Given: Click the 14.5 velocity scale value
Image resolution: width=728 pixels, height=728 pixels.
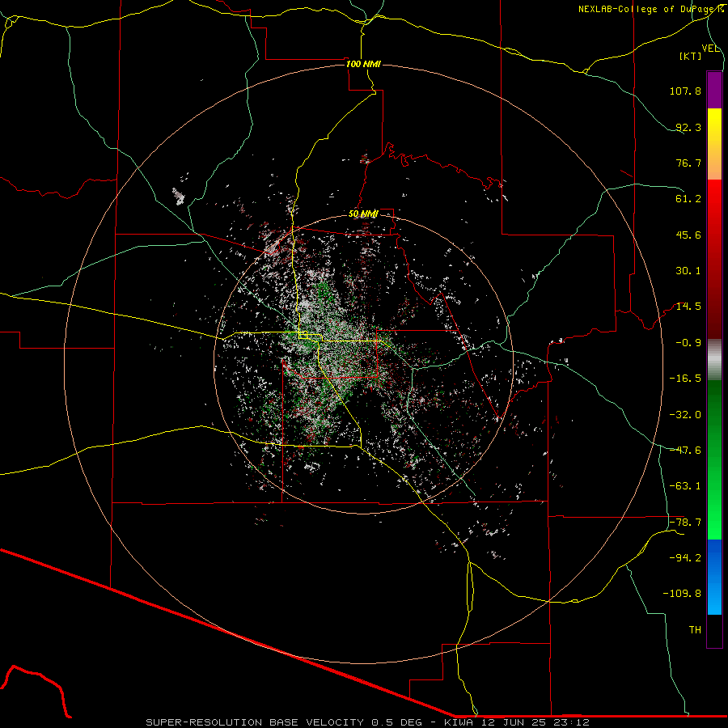Looking at the screenshot, I should pyautogui.click(x=688, y=307).
